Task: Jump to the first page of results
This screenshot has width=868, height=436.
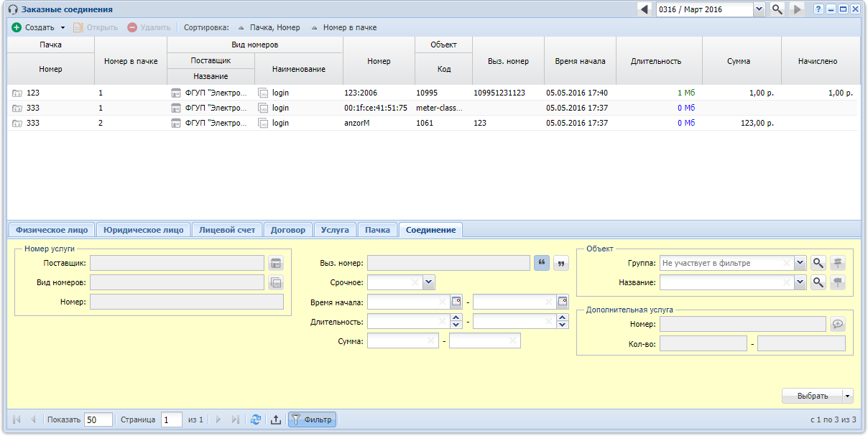Action: point(17,420)
